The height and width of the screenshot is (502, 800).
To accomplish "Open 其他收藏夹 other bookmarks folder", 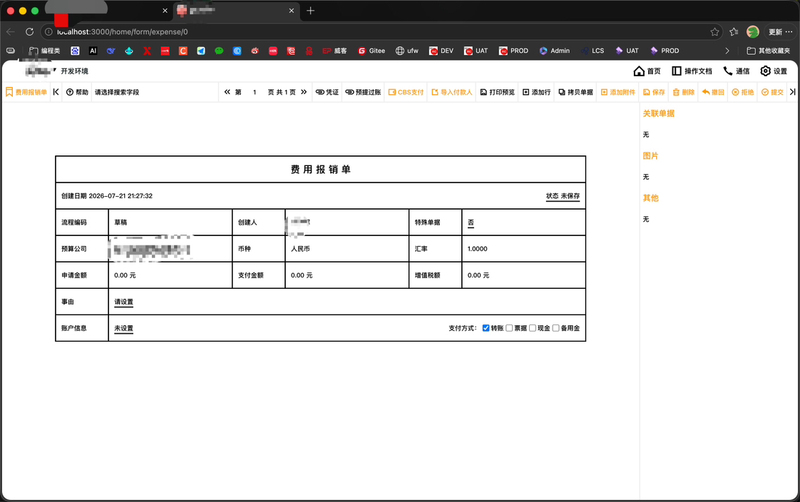I will click(x=768, y=51).
